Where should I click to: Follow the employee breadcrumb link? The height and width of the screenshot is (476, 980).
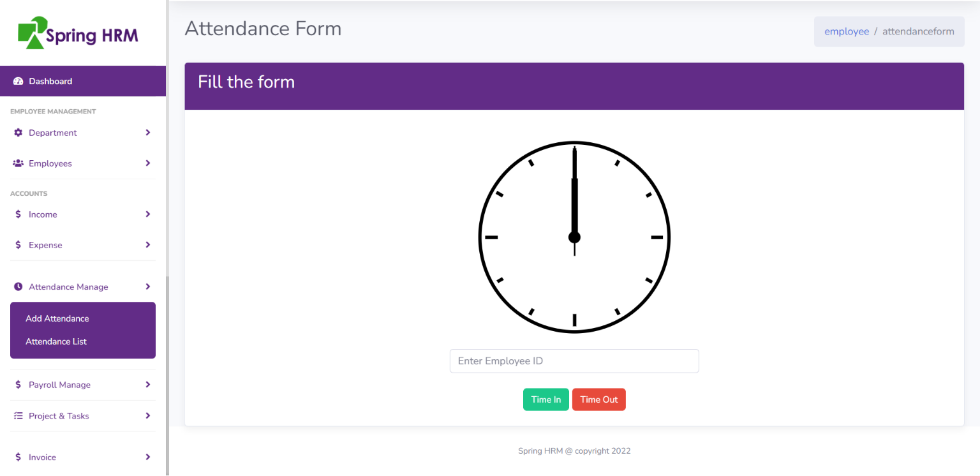pos(846,31)
